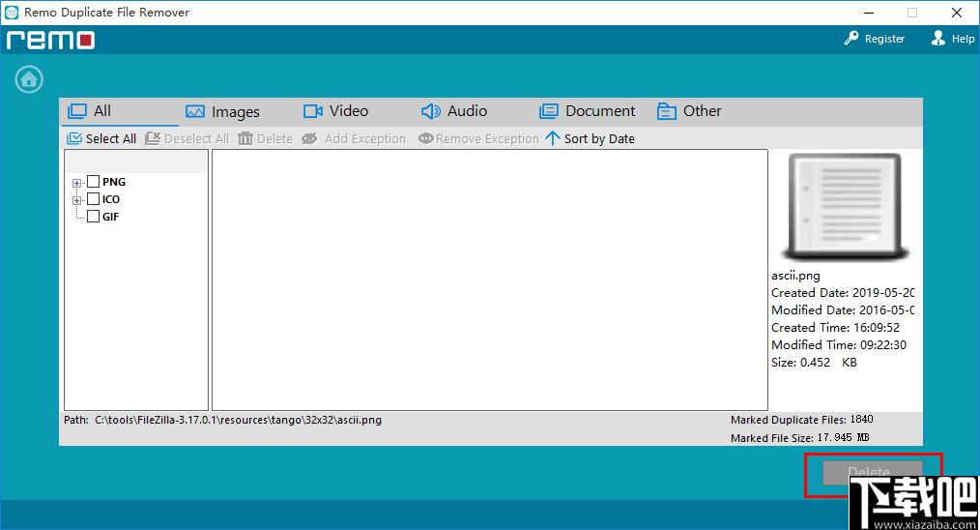Open the Audio tab

(454, 111)
